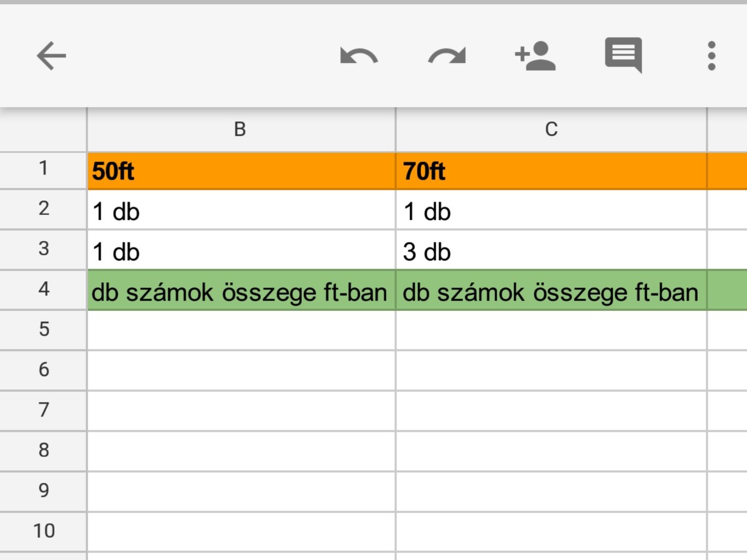The image size is (747, 560).
Task: Open the add people sharing icon
Action: click(x=535, y=56)
